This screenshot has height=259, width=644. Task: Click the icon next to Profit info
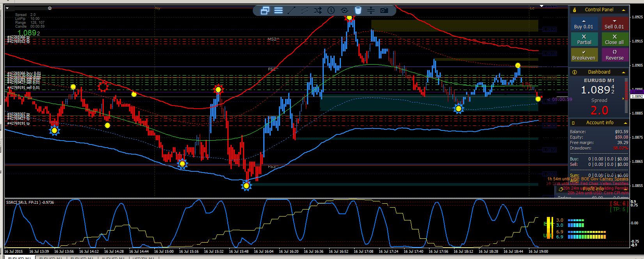tap(561, 189)
